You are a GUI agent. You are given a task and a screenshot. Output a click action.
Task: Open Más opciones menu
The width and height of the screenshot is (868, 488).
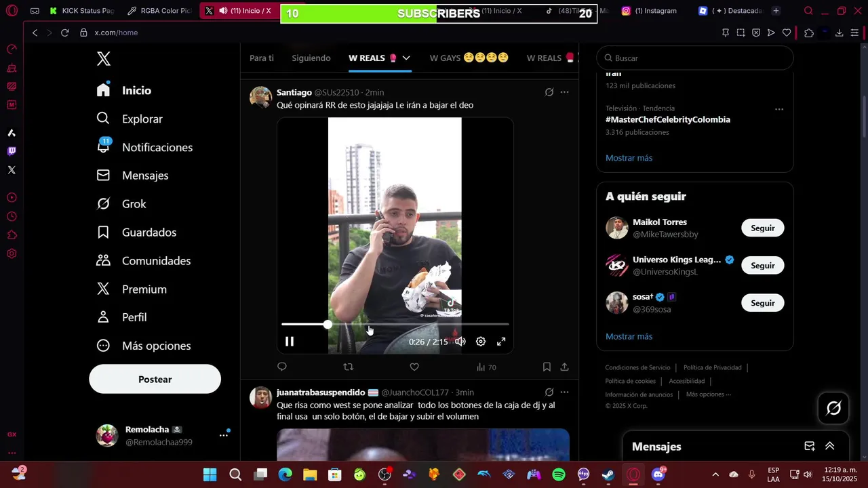(144, 346)
